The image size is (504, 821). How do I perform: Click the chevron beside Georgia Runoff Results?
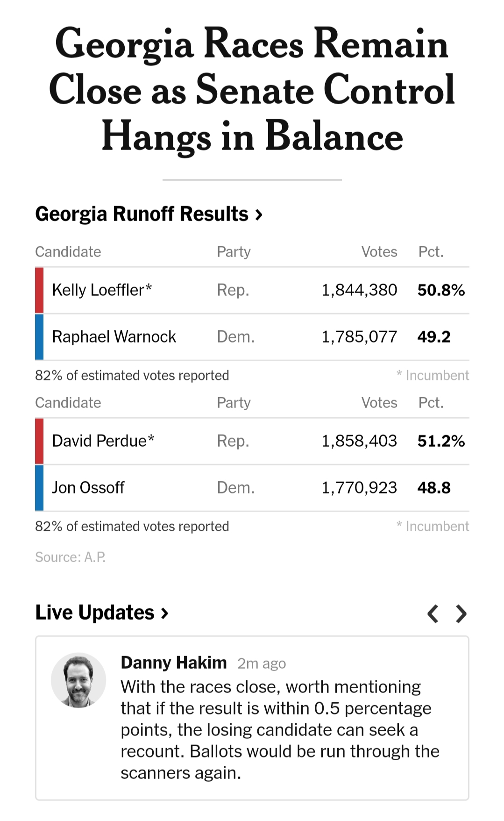coord(259,215)
